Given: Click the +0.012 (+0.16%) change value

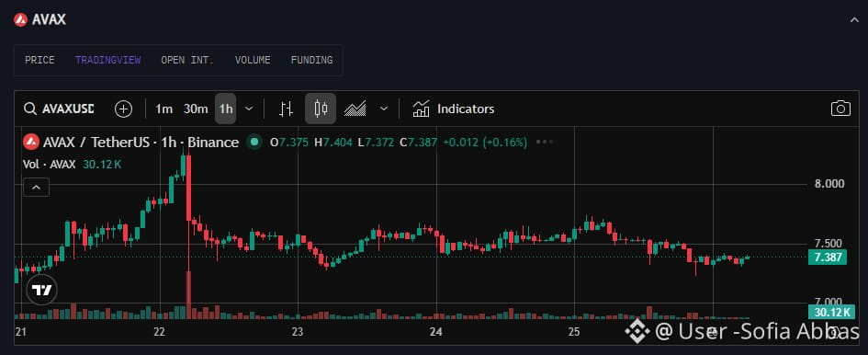Looking at the screenshot, I should click(485, 143).
